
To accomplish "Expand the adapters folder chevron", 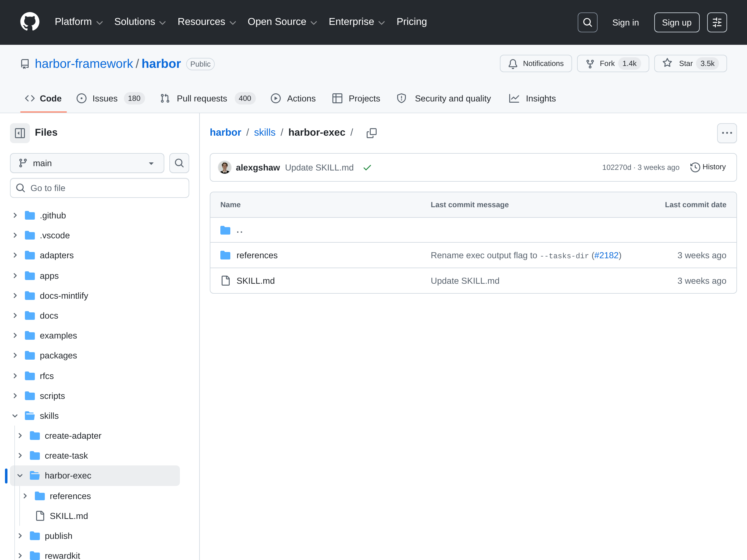I will click(15, 255).
